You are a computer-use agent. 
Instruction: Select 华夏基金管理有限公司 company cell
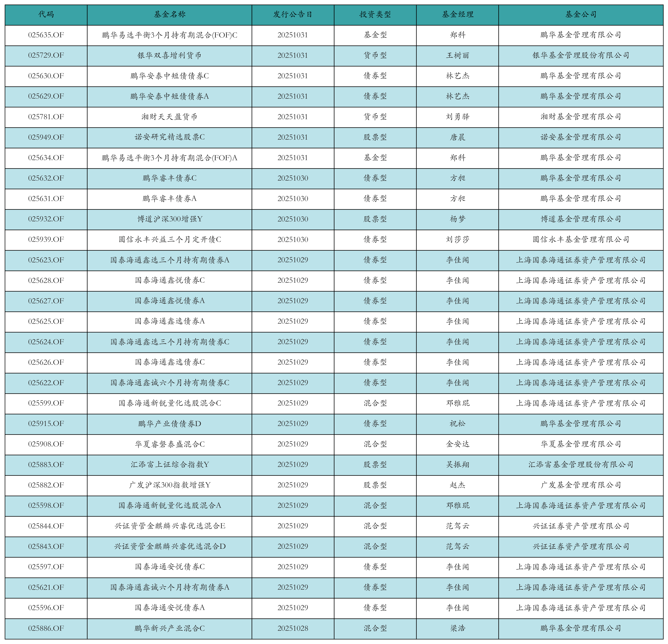[x=581, y=444]
